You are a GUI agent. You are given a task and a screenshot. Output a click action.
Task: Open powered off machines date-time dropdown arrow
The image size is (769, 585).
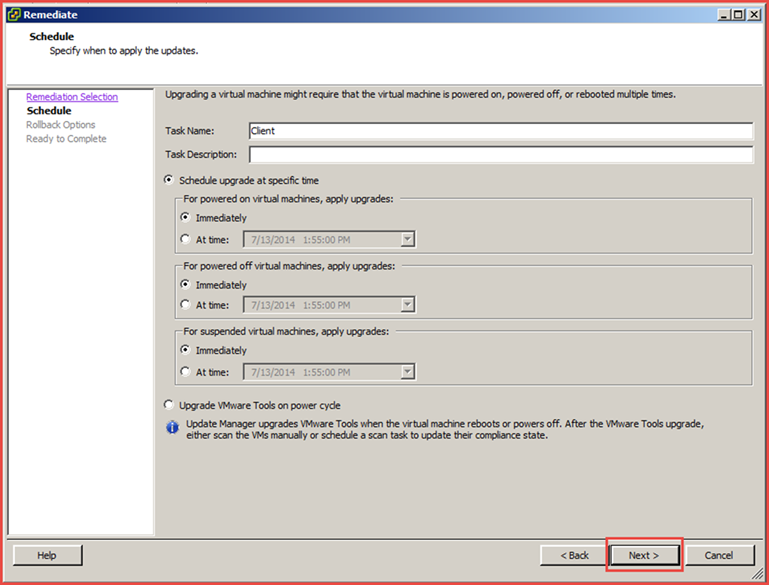tap(408, 305)
